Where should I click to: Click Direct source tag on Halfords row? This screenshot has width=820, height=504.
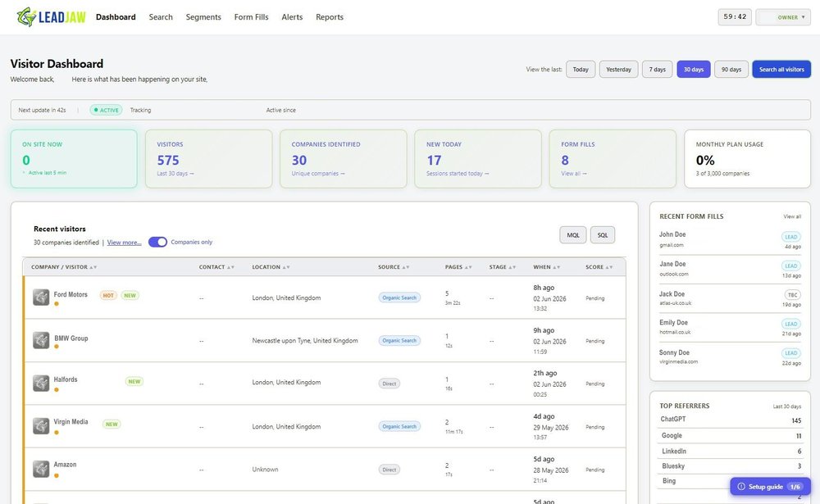coord(389,384)
